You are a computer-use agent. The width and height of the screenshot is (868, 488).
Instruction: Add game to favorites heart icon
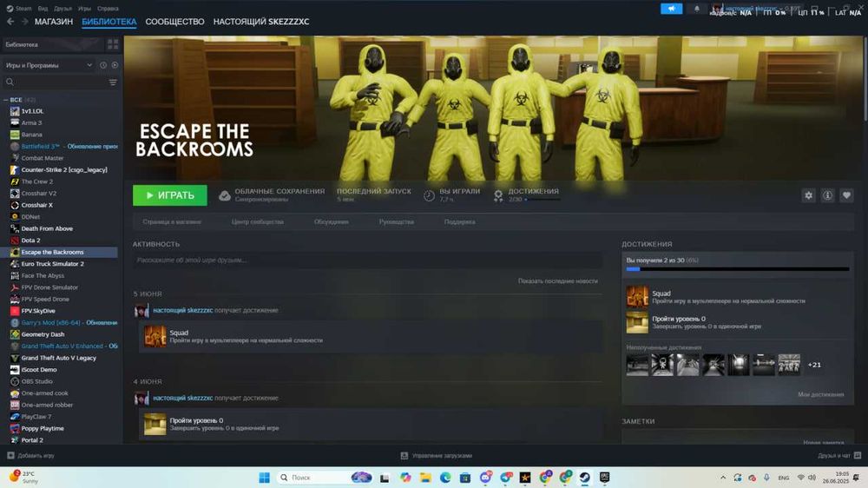pos(845,195)
